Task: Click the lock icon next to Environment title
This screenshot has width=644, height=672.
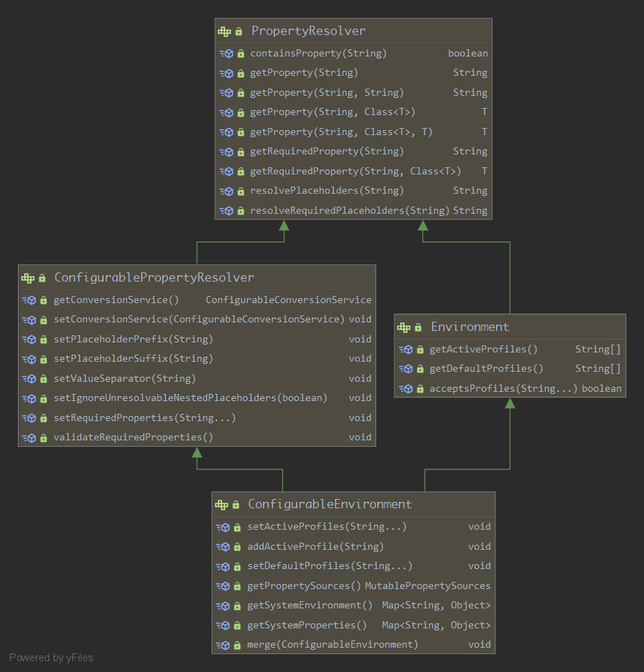Action: [418, 327]
